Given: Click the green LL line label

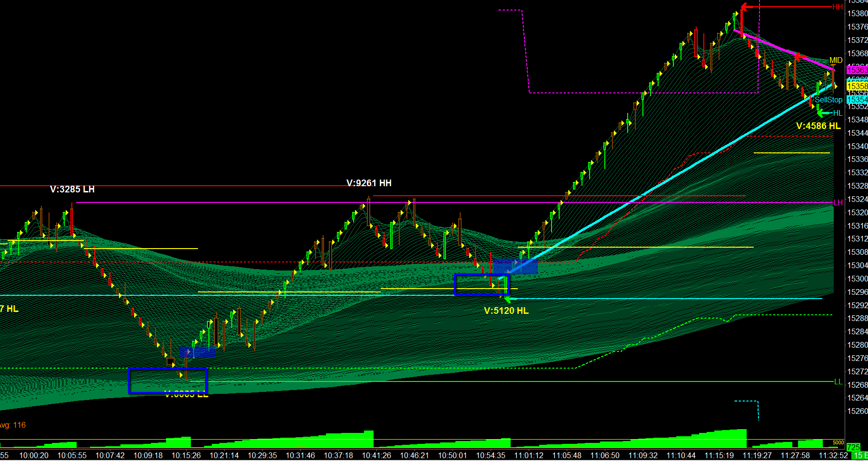Looking at the screenshot, I should tap(838, 381).
